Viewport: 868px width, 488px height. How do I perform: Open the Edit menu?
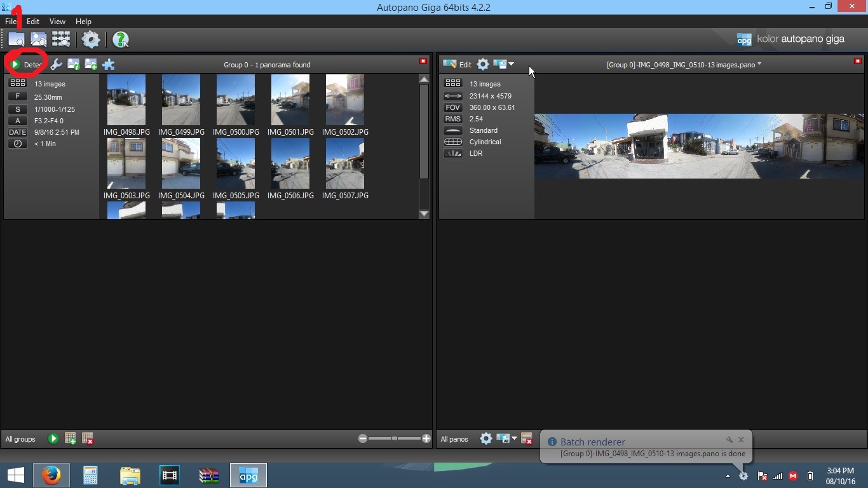[33, 22]
